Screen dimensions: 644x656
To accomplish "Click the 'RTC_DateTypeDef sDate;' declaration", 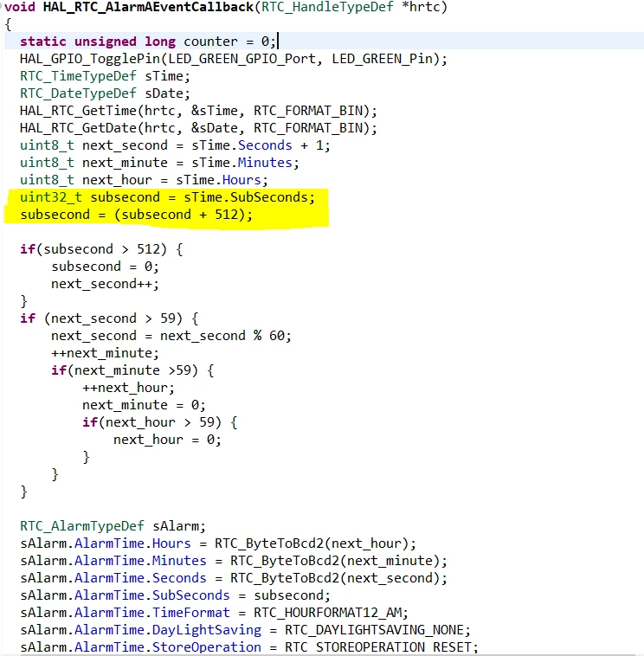I will coord(105,93).
